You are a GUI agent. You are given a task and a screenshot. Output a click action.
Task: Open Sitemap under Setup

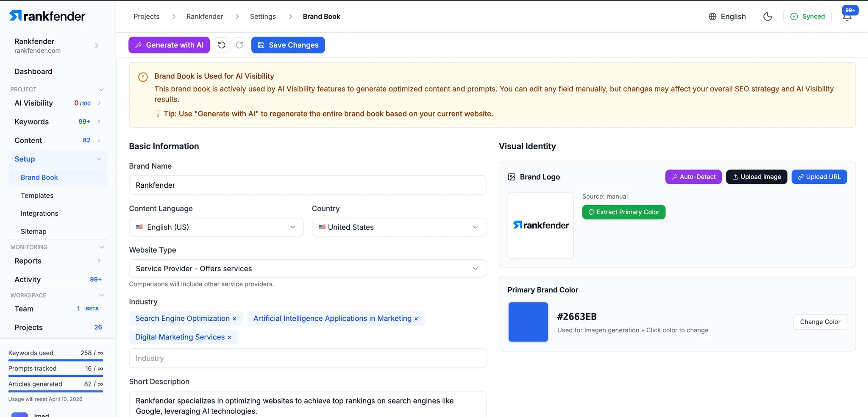pyautogui.click(x=33, y=231)
